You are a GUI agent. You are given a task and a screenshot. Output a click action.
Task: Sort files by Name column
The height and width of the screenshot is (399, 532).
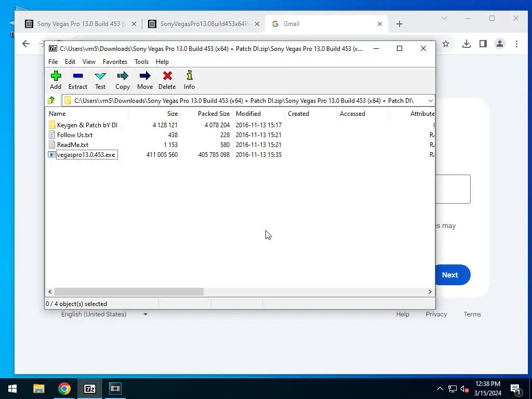(87, 114)
